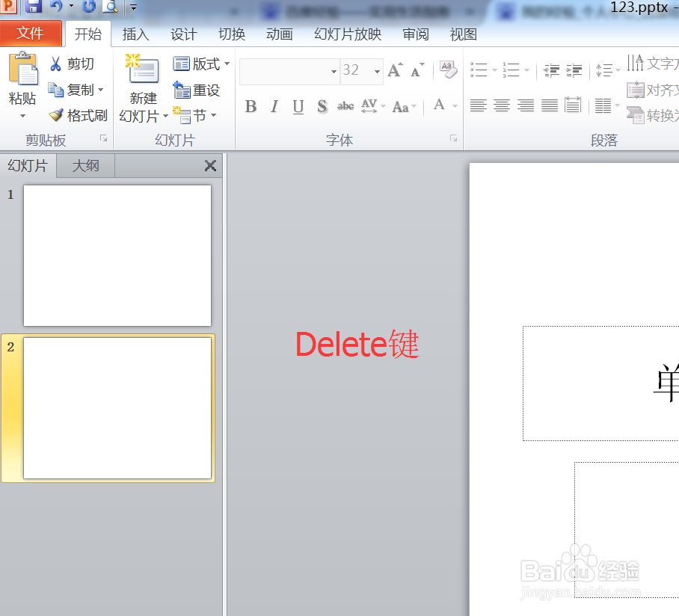The image size is (679, 616).
Task: Click the Save icon in quick access toolbar
Action: click(x=34, y=6)
